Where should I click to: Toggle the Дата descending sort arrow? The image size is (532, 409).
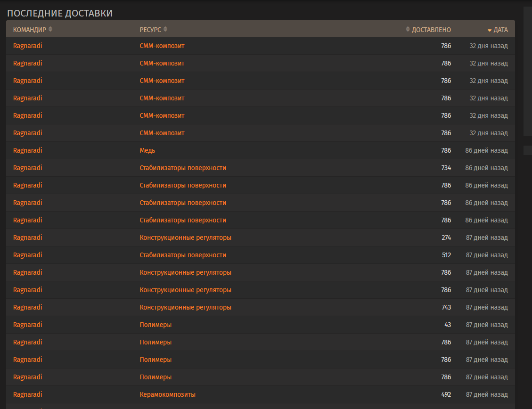pos(490,30)
